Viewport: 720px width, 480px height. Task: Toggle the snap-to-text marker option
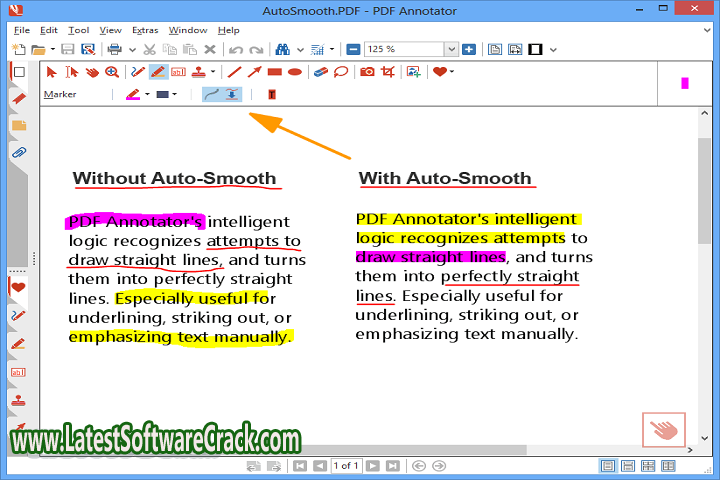point(232,95)
